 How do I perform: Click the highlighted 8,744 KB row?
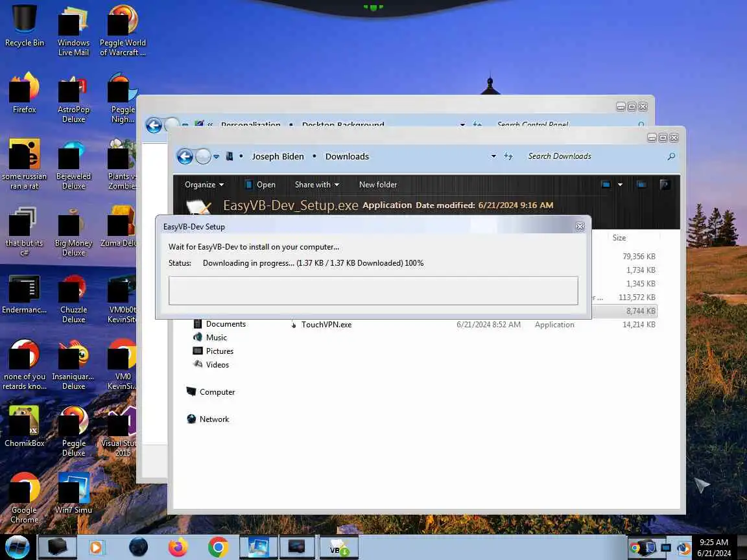624,311
